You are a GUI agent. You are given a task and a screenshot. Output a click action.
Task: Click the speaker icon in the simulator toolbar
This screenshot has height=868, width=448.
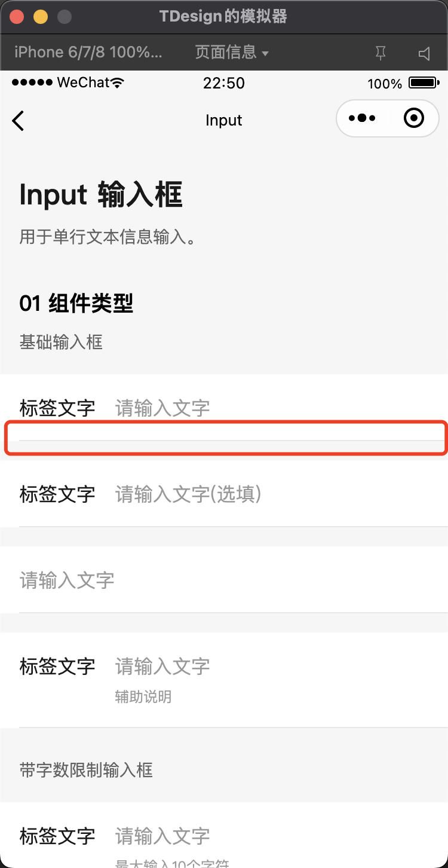pyautogui.click(x=424, y=53)
